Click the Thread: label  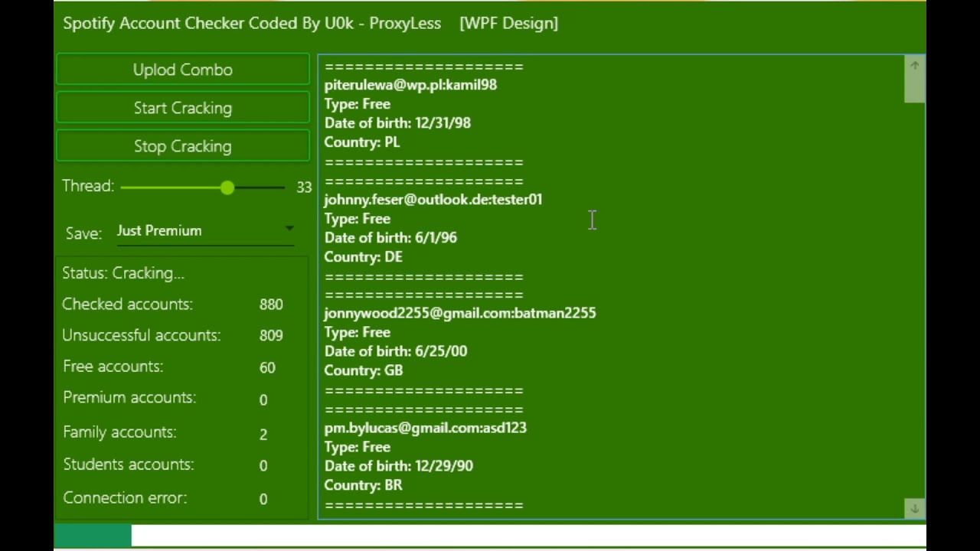pos(88,186)
